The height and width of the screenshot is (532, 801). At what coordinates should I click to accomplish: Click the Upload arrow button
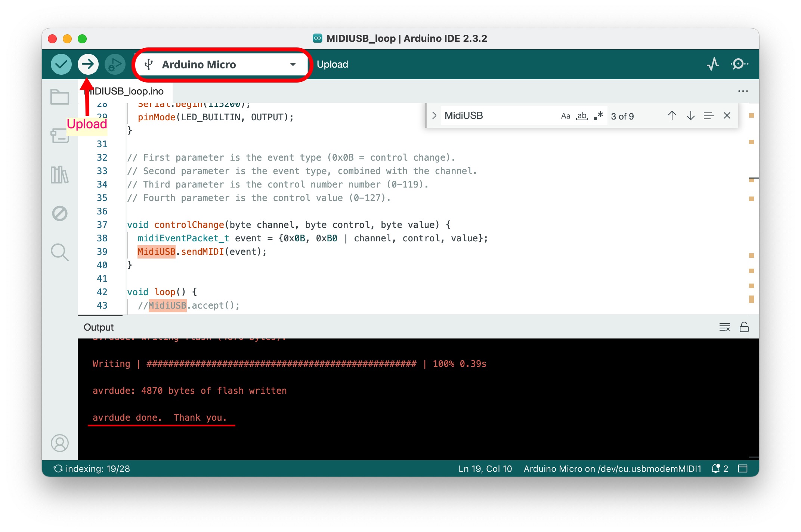88,64
